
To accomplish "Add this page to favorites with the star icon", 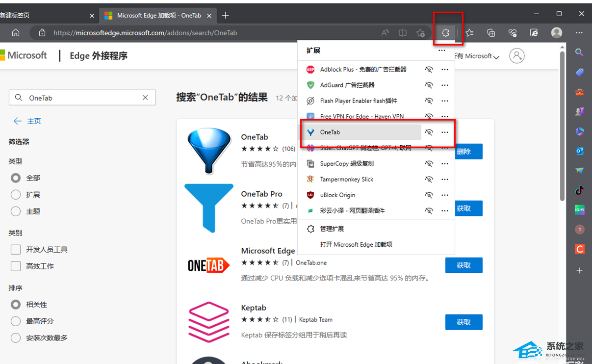I will point(420,33).
